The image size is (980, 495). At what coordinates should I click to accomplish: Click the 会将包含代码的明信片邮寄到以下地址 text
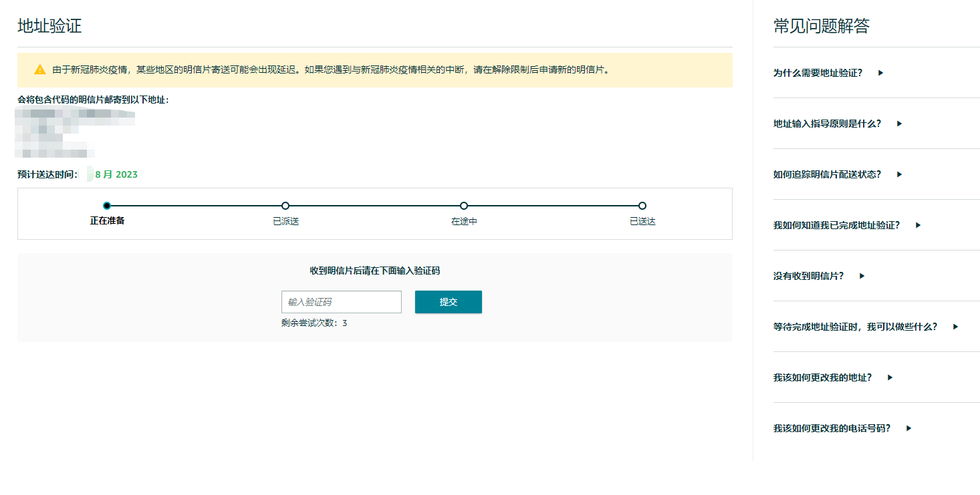(93, 100)
